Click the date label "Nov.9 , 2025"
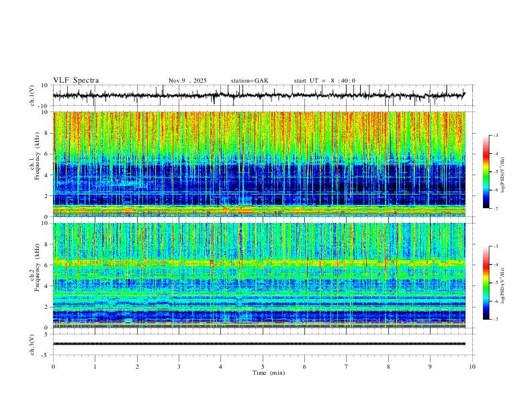The height and width of the screenshot is (411, 532). coord(187,81)
